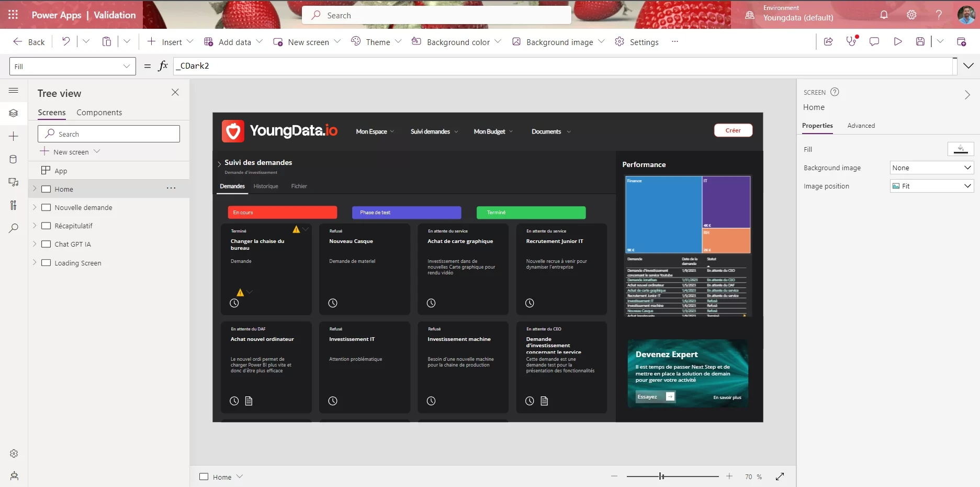
Task: Click the zoom in plus button
Action: (x=729, y=476)
